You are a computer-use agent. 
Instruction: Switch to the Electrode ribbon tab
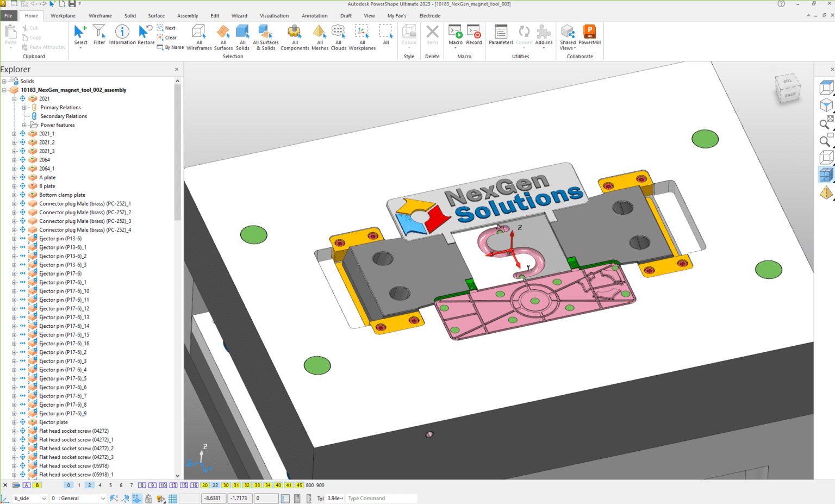coord(429,15)
